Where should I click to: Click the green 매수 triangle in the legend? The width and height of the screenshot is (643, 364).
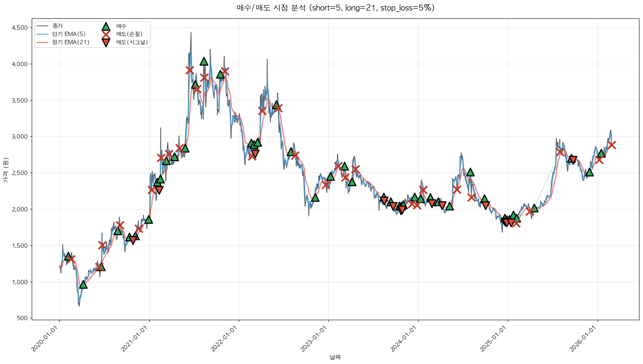click(105, 26)
